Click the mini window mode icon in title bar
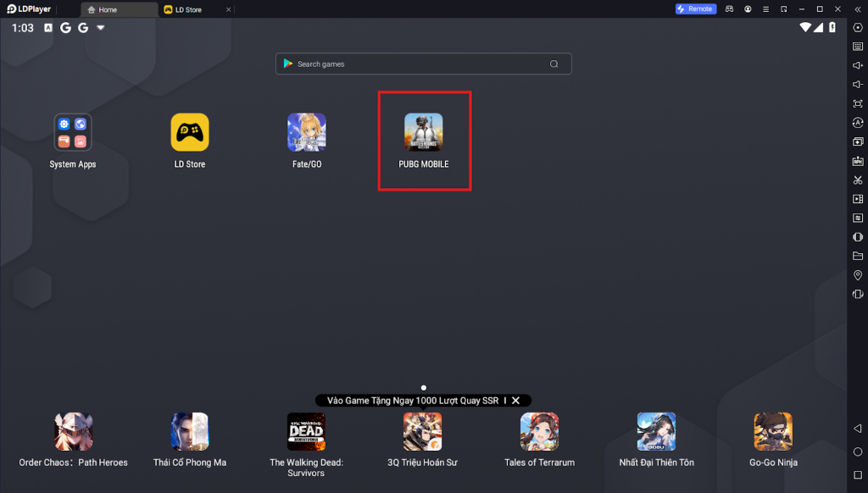This screenshot has height=493, width=868. tap(784, 8)
